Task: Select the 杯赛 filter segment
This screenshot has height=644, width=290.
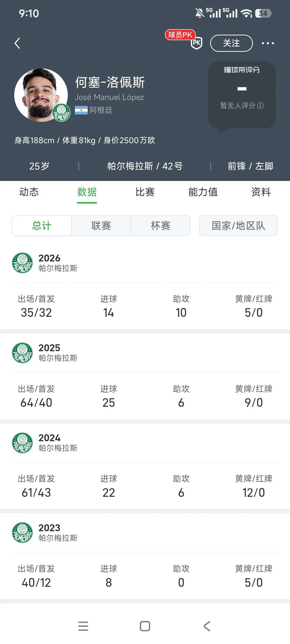Action: coord(160,226)
